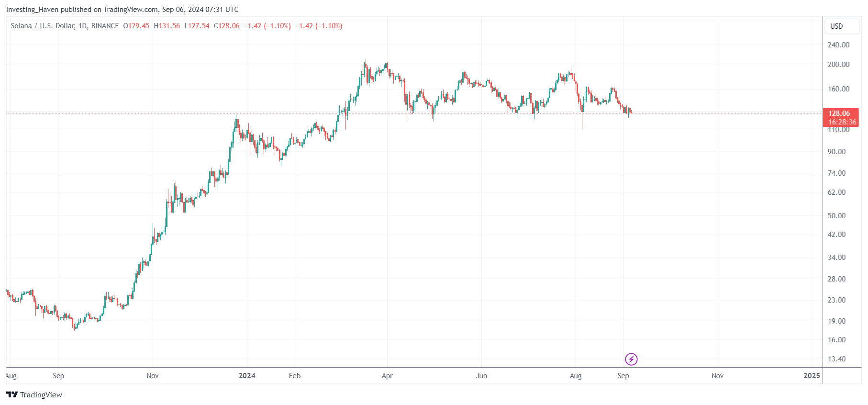Click the 34.00 price axis label
The image size is (868, 405).
click(836, 257)
